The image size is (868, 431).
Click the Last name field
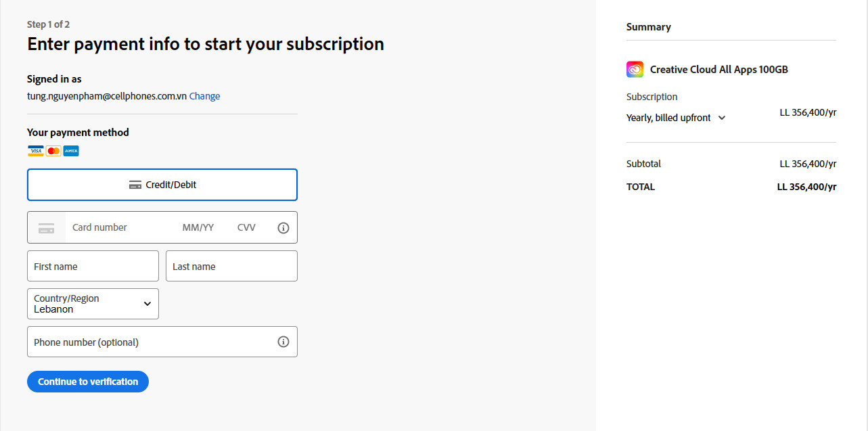(x=231, y=266)
